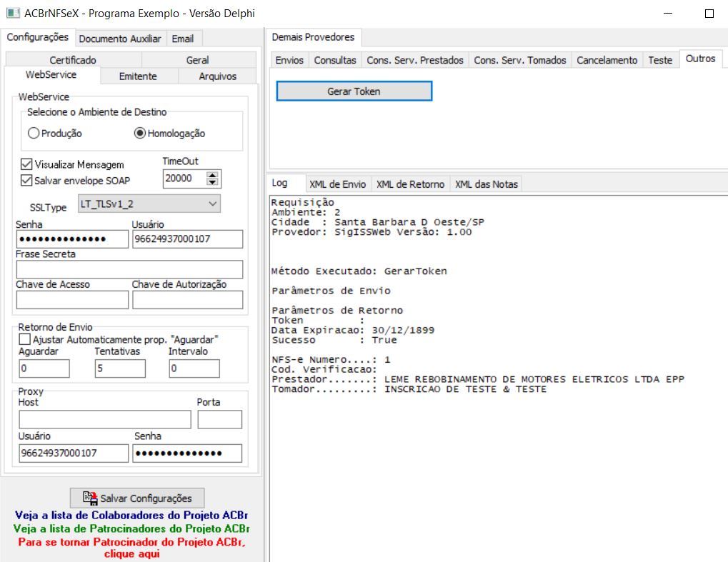
Task: Click the Aguardar value field
Action: point(44,368)
